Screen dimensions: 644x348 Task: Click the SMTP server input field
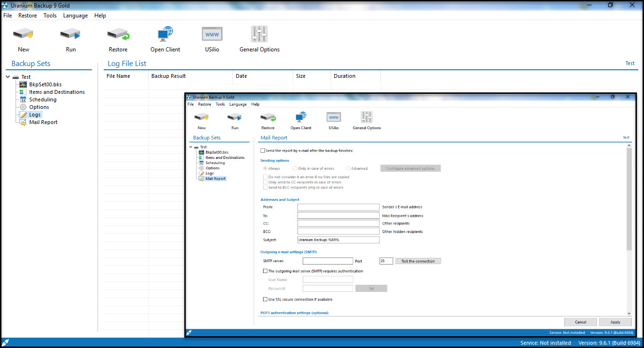[x=328, y=261]
